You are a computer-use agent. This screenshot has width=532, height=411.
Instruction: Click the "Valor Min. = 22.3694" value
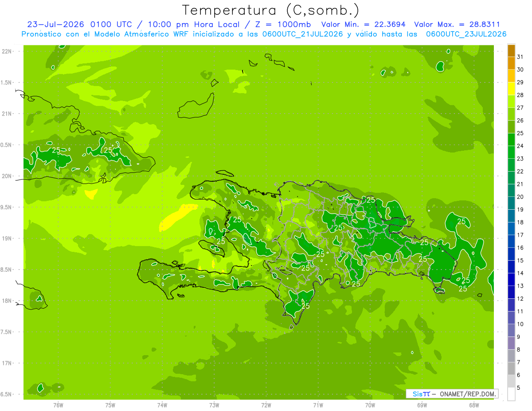364,24
